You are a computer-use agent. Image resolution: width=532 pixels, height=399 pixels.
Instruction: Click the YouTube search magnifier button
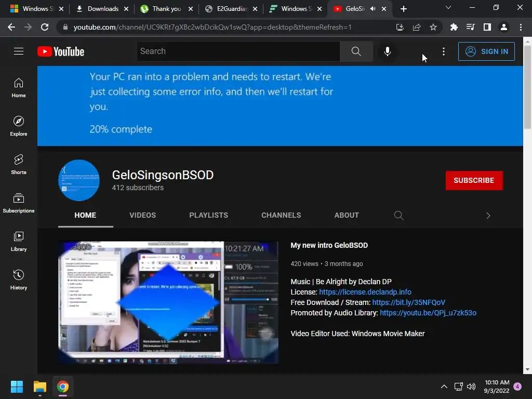pyautogui.click(x=356, y=51)
